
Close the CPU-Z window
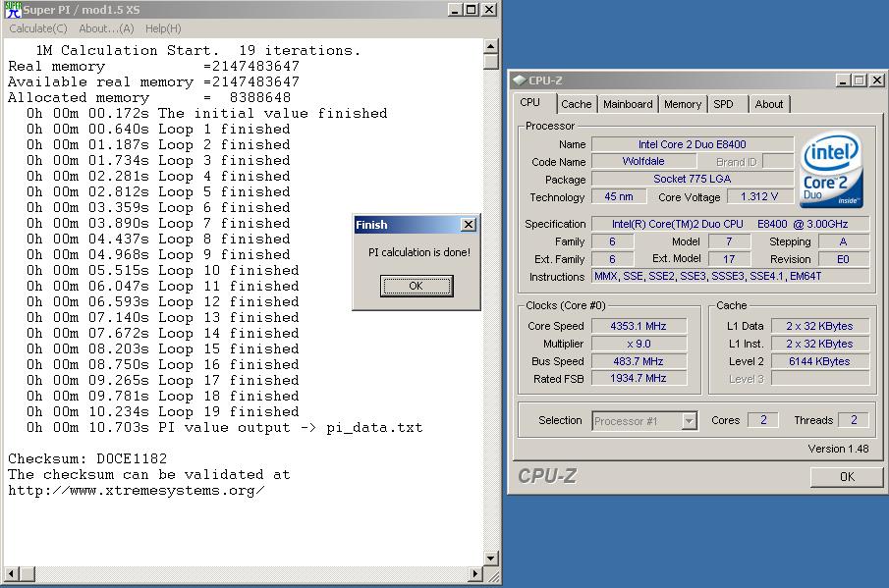(x=876, y=80)
